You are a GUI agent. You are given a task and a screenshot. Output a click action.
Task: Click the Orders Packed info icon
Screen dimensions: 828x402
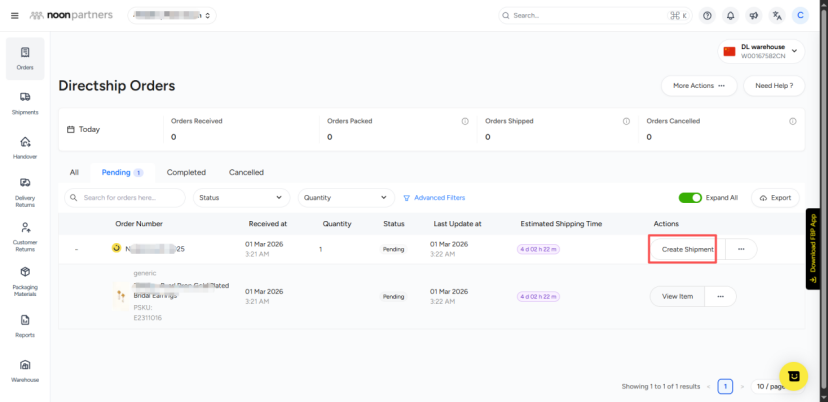[465, 121]
